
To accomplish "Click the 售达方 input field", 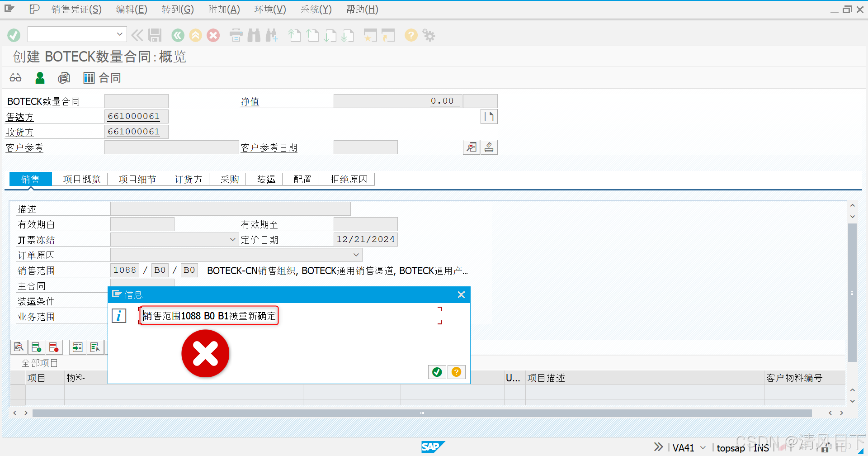I will point(137,116).
